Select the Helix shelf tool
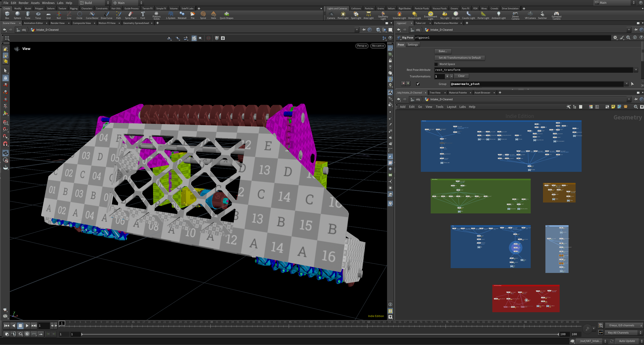The image size is (644, 345). [x=214, y=15]
